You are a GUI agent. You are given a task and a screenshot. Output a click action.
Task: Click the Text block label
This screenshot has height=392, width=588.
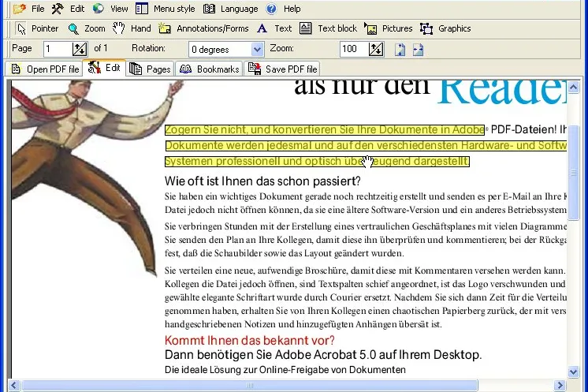point(337,28)
